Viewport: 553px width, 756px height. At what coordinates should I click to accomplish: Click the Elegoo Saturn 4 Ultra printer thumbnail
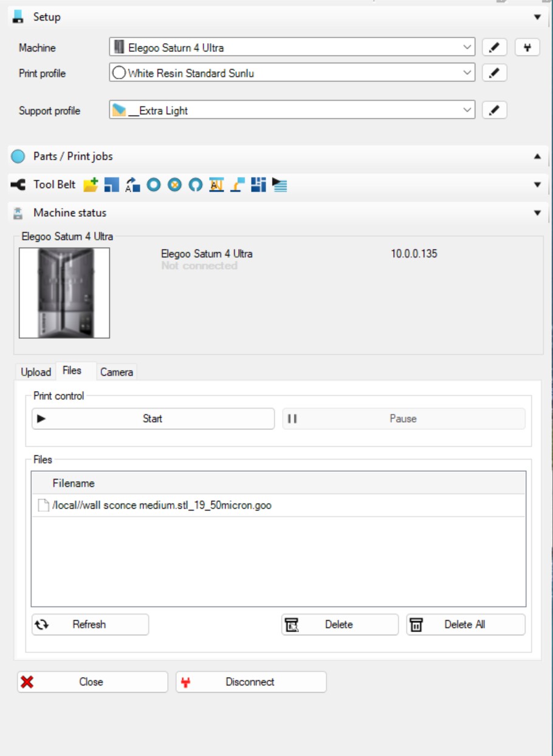coord(64,293)
